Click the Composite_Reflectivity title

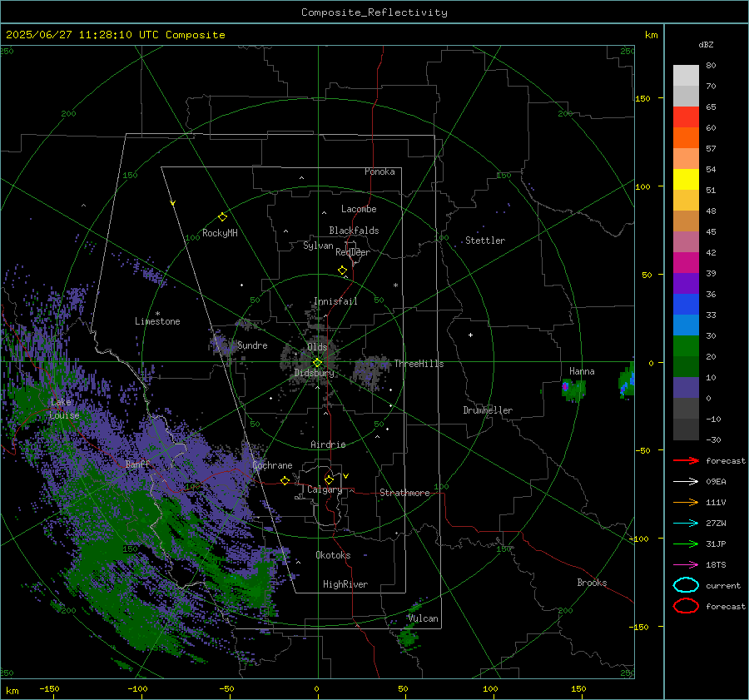[374, 12]
